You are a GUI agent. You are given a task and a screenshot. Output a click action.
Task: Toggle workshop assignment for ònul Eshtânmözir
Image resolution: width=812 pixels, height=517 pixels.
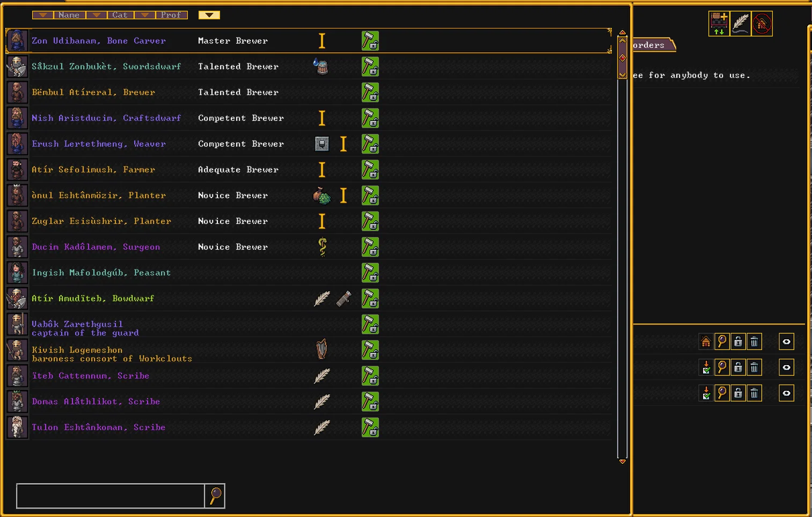[x=370, y=195]
